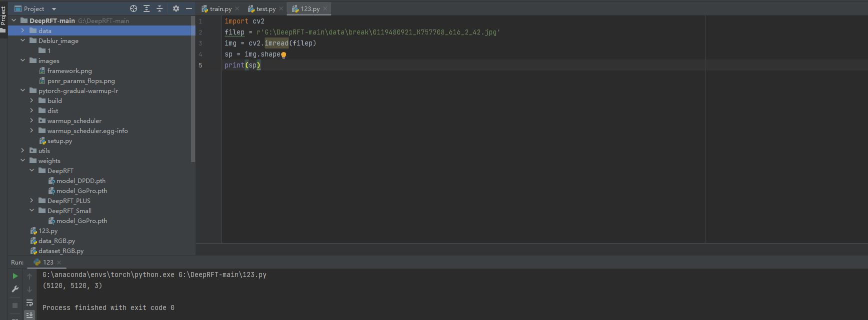The image size is (868, 320).
Task: Click the locate/select opened file crosshair icon
Action: [134, 8]
